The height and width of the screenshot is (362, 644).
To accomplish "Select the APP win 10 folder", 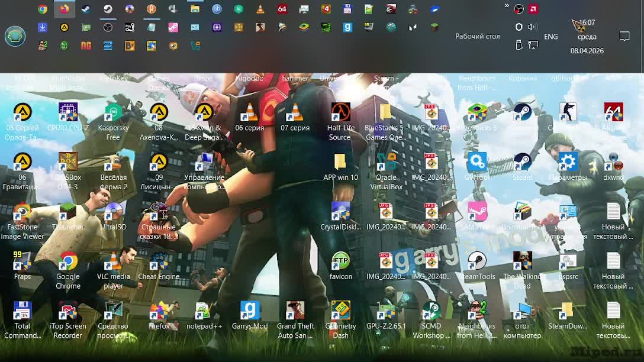I will click(x=340, y=167).
